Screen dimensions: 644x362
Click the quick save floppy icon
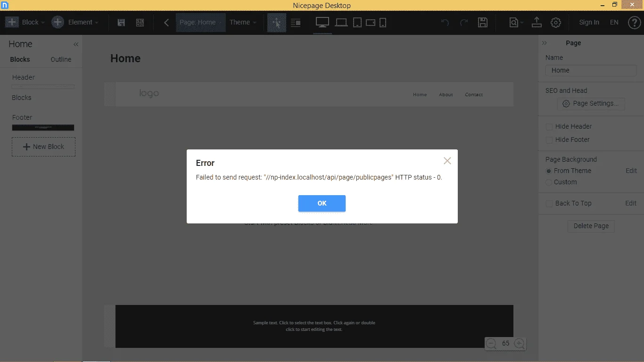click(x=121, y=23)
